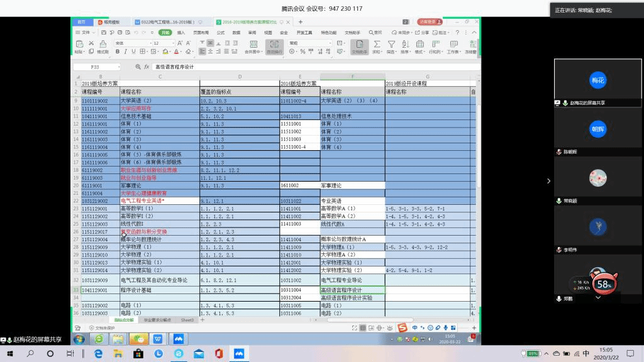644x362 pixels.
Task: Click the question mark help icon
Action: click(457, 33)
